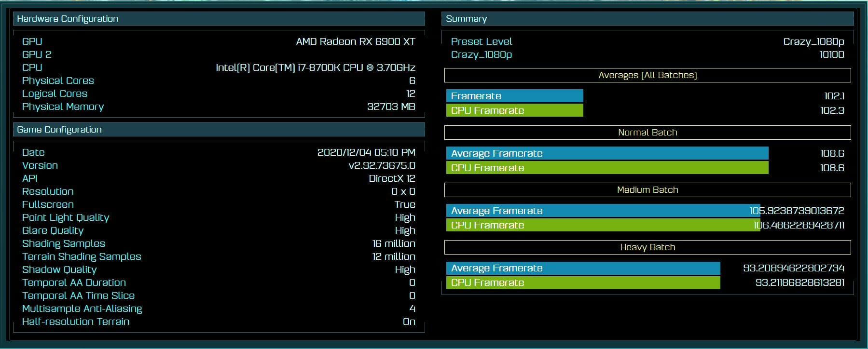Click the Normal Batch CPU Framerate green bar
Screen dimensions: 868x349
point(607,168)
